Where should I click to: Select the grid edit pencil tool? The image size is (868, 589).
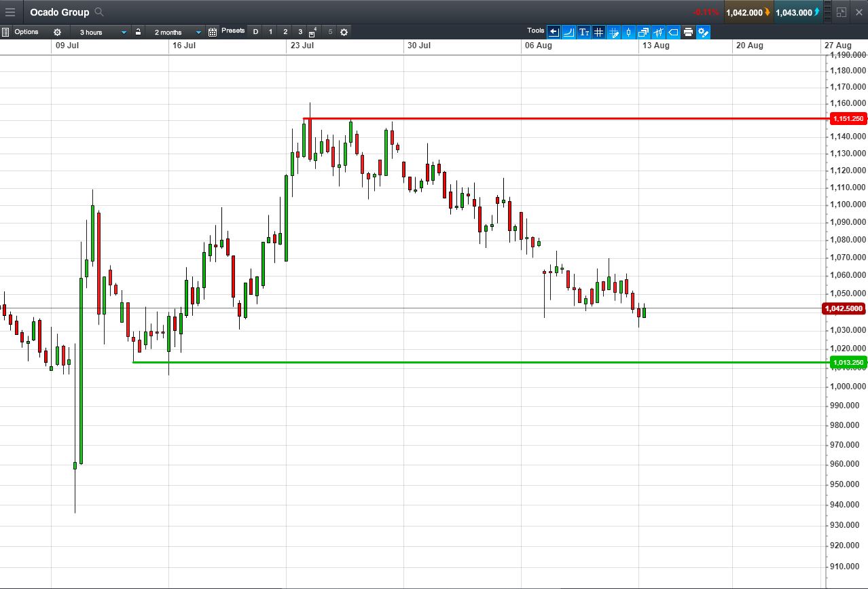pos(613,32)
